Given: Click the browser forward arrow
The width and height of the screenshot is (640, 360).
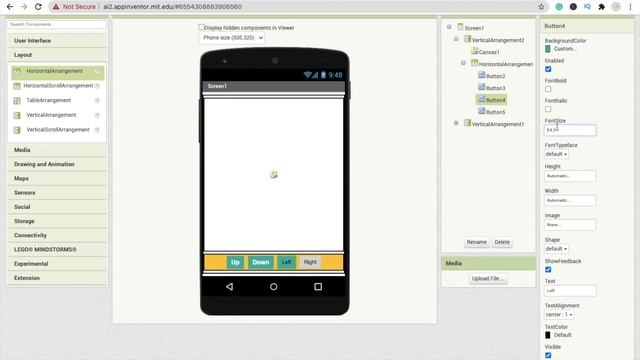Looking at the screenshot, I should coord(24,7).
